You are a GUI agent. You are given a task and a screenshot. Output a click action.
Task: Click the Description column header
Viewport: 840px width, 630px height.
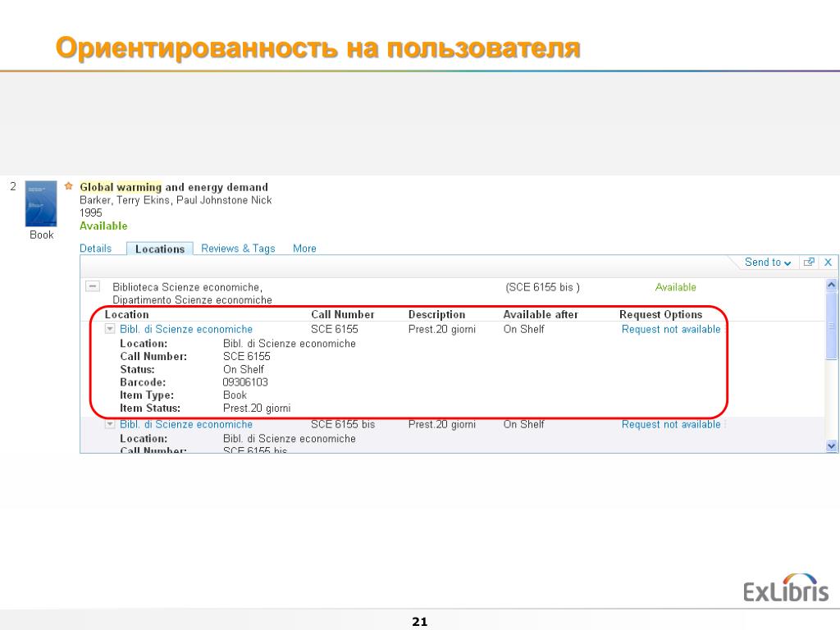coord(436,314)
